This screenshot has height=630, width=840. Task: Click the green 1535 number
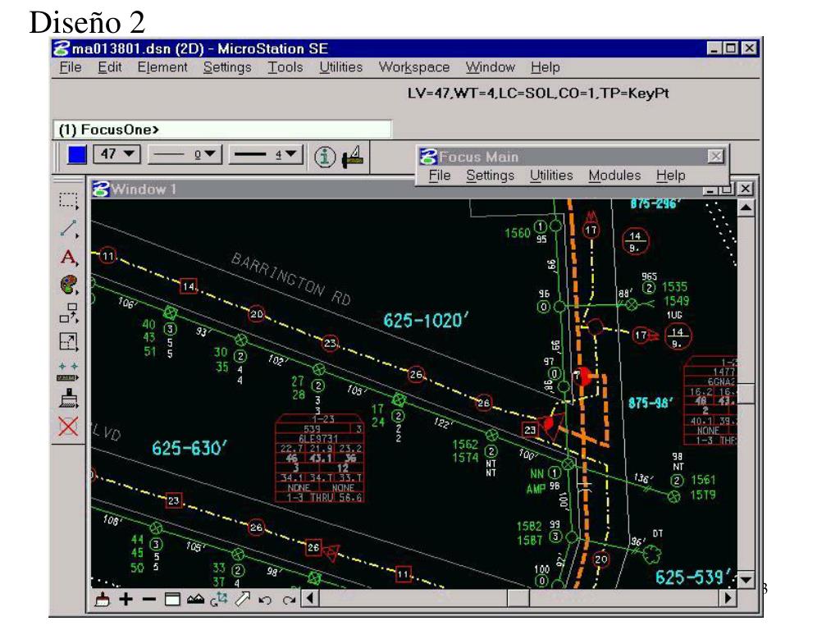pos(674,286)
